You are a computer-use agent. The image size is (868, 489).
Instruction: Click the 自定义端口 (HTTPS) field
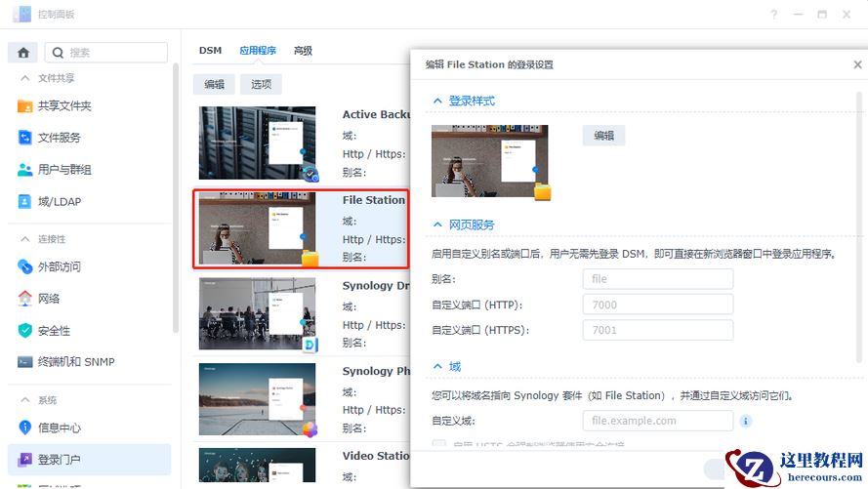[658, 330]
